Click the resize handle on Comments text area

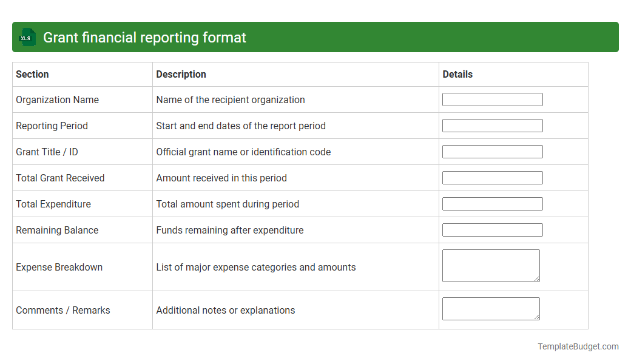pyautogui.click(x=537, y=316)
